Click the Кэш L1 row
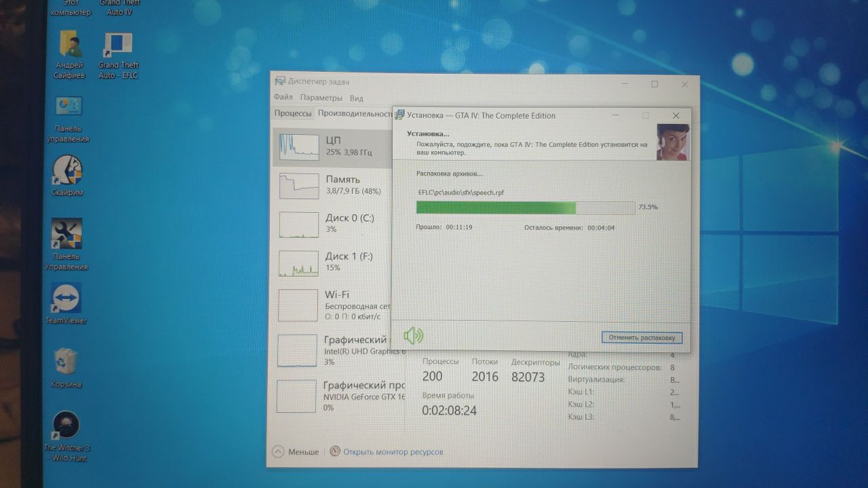The width and height of the screenshot is (868, 488). 623,392
